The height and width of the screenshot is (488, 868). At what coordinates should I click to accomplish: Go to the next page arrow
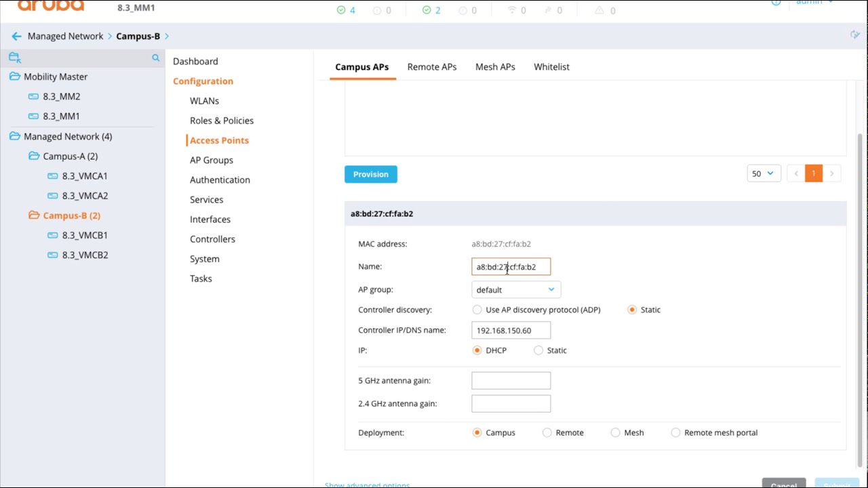tap(831, 174)
